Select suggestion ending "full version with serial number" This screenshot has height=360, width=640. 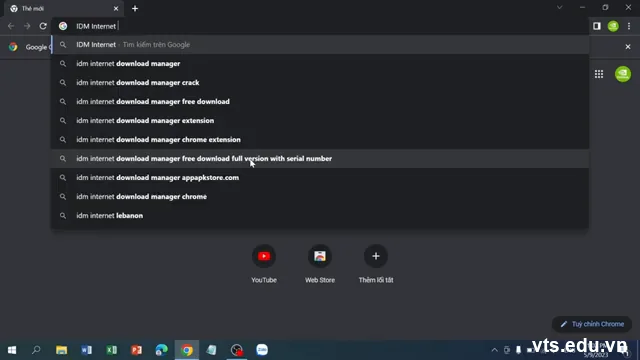click(x=320, y=158)
